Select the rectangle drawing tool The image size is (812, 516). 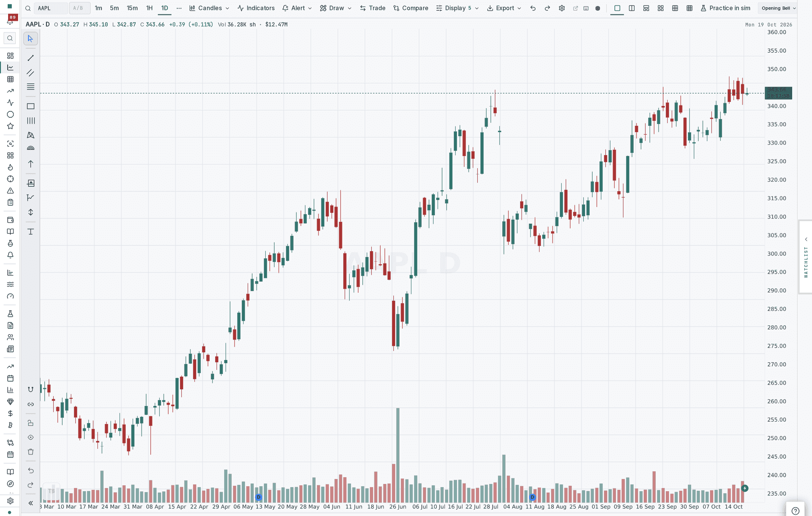click(31, 106)
